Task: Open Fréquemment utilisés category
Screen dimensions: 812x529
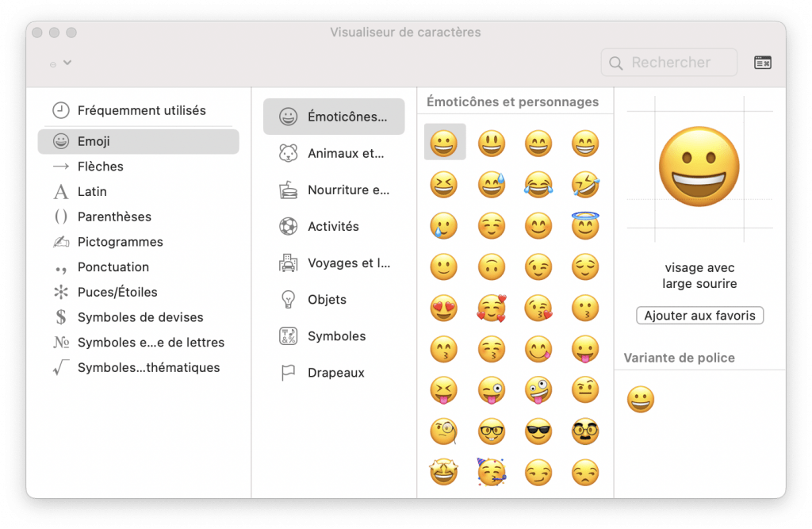Action: 138,110
